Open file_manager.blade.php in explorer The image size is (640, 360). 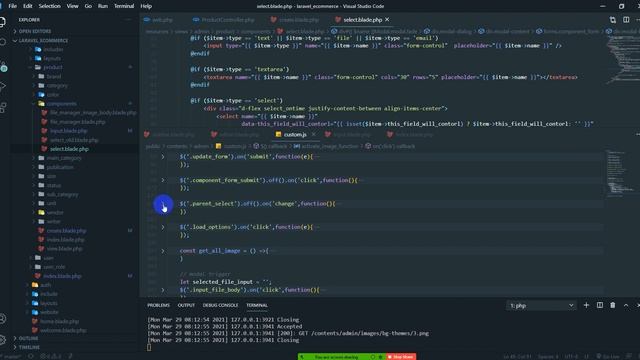[x=78, y=122]
